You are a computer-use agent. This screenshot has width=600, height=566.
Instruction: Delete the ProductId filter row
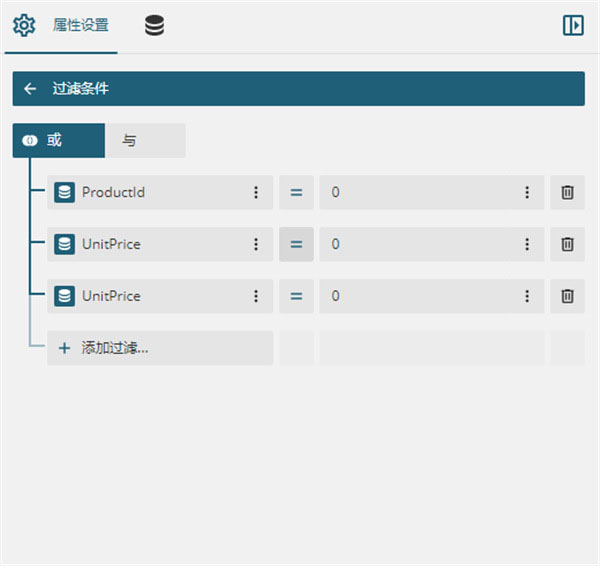pos(567,192)
